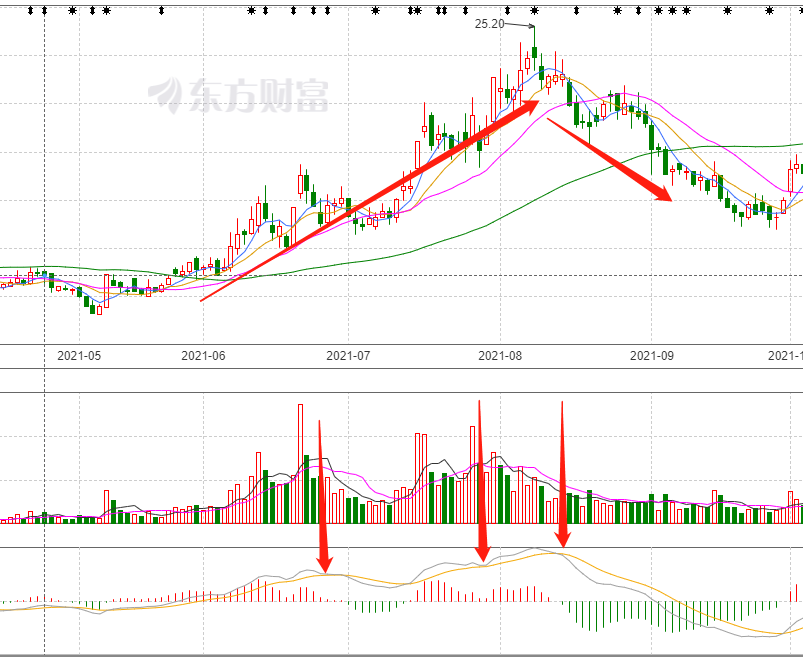Click the 2021-06 date axis label
The image size is (803, 657).
[x=203, y=355]
